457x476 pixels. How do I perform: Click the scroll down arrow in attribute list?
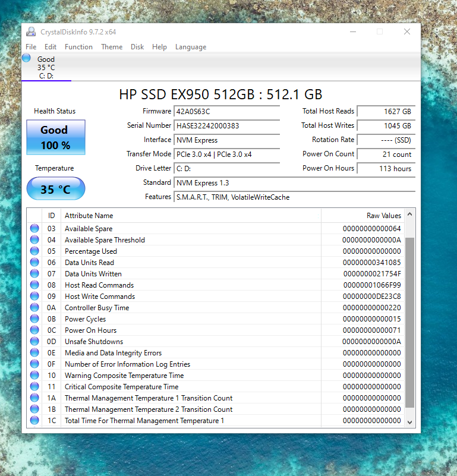click(409, 421)
